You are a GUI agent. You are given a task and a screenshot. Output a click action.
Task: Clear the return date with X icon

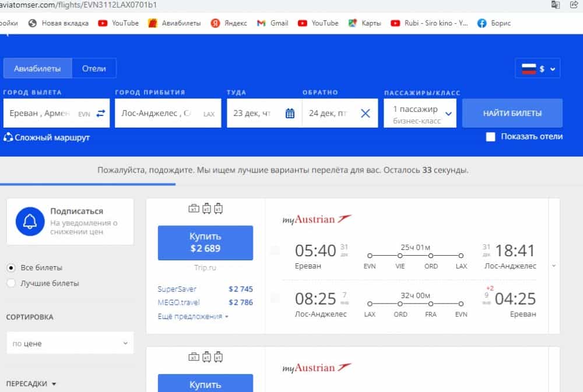tap(366, 114)
